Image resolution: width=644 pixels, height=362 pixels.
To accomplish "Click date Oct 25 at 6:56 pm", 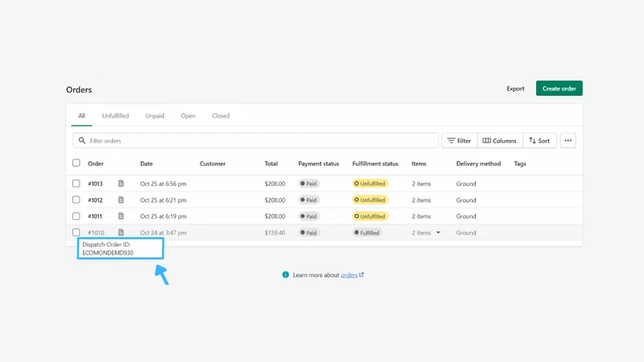I will click(x=163, y=183).
